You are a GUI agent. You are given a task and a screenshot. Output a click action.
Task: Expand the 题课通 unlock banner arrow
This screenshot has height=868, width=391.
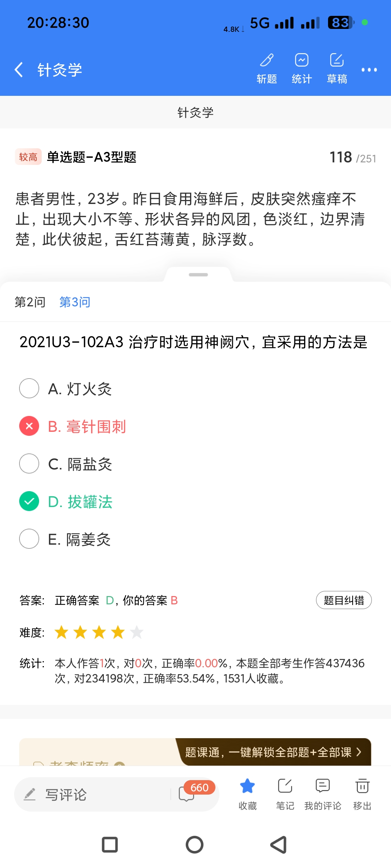pos(359,752)
